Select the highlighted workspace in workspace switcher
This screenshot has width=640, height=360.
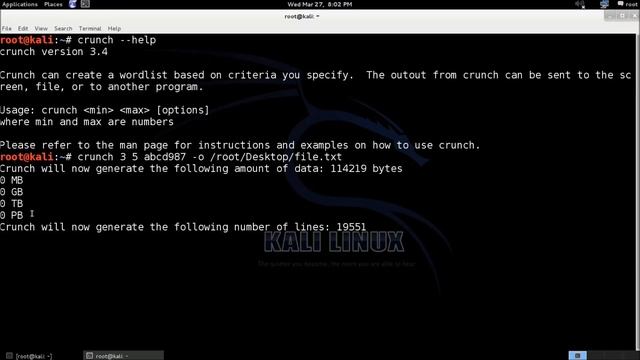578,356
